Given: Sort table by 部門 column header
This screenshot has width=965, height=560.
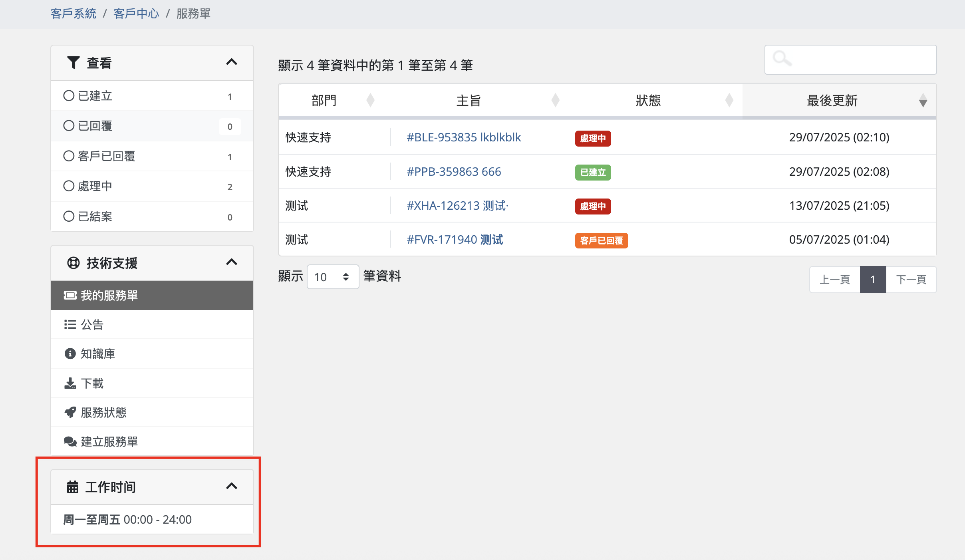Looking at the screenshot, I should tap(324, 101).
